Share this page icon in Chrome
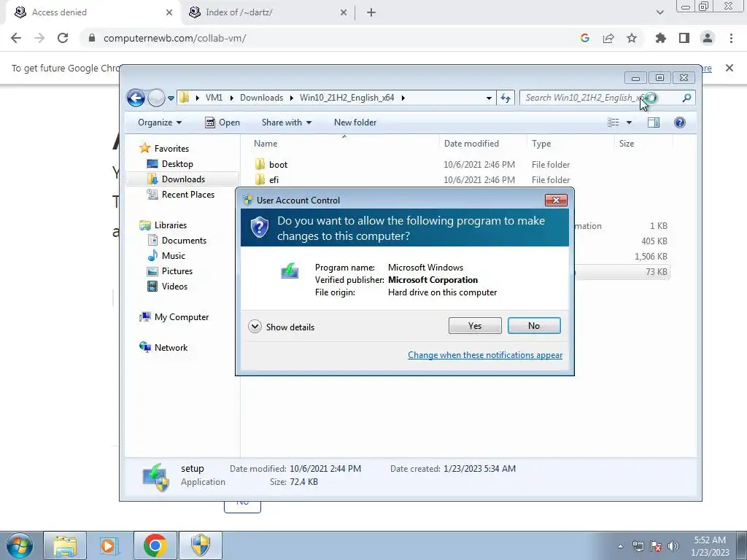This screenshot has height=560, width=747. [x=608, y=38]
